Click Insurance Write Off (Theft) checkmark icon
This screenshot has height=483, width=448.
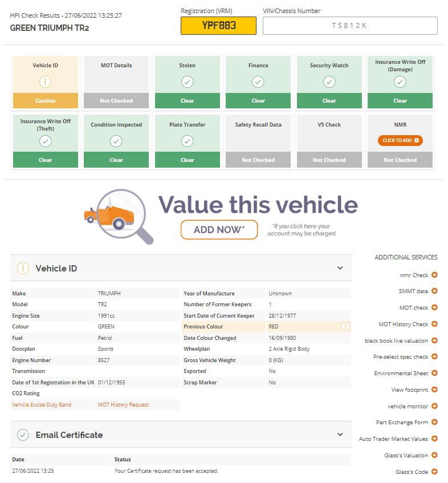45,141
